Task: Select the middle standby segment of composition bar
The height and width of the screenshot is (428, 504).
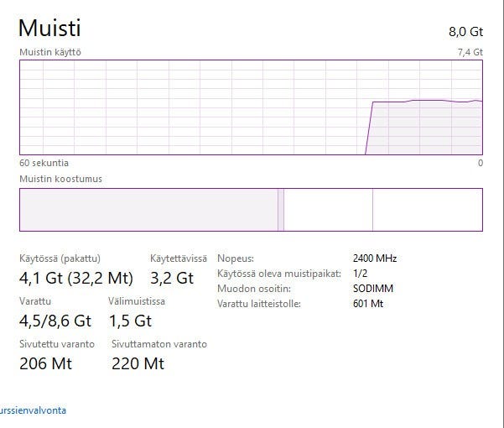Action: click(x=328, y=209)
